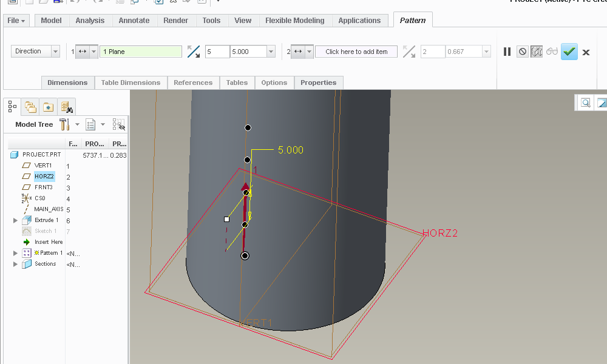
Task: Open the direction 1 type dropdown arrow
Action: coord(93,52)
